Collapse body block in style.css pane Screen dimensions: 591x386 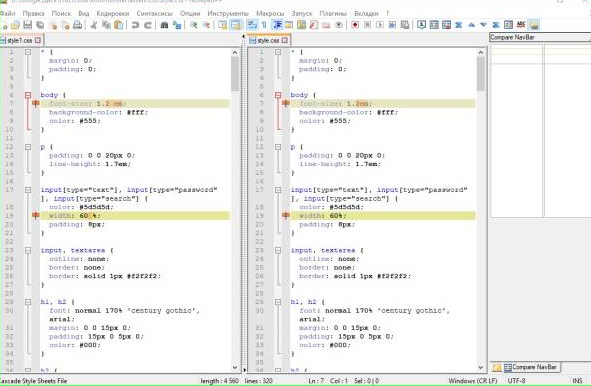click(x=278, y=95)
